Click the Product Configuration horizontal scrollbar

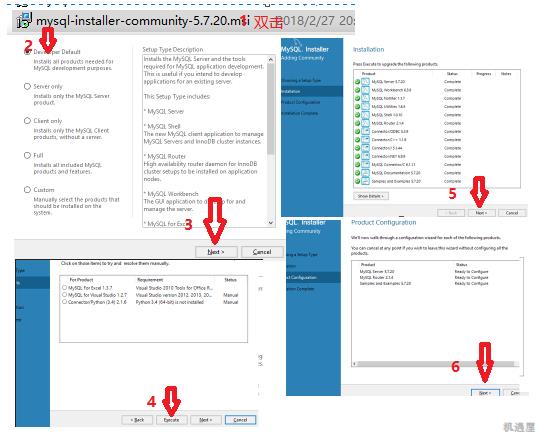(x=435, y=364)
